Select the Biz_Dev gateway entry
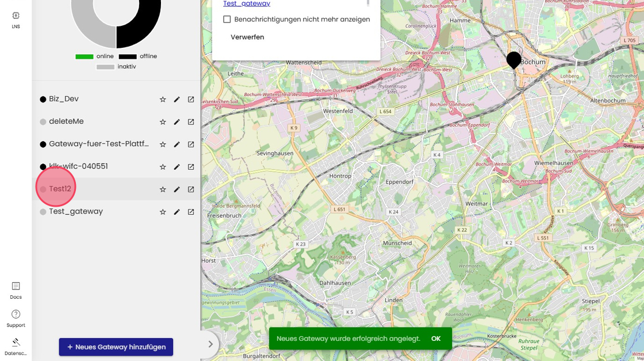The height and width of the screenshot is (361, 644). pos(63,99)
